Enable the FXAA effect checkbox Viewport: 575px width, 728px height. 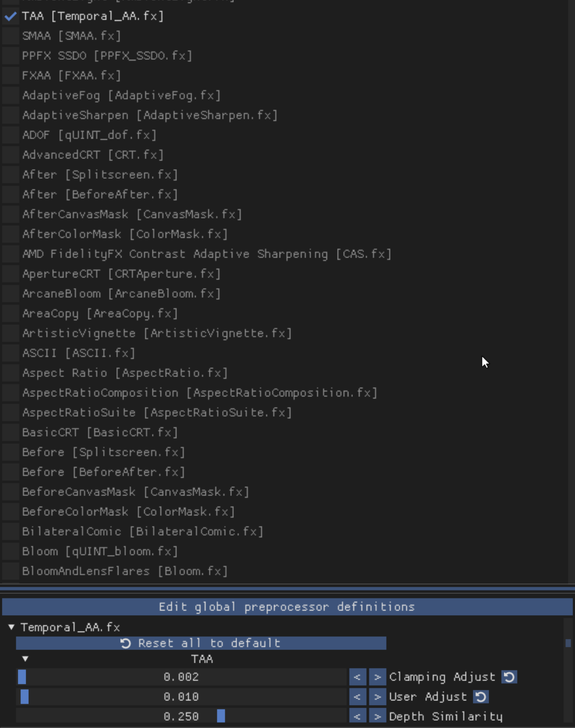tap(11, 76)
